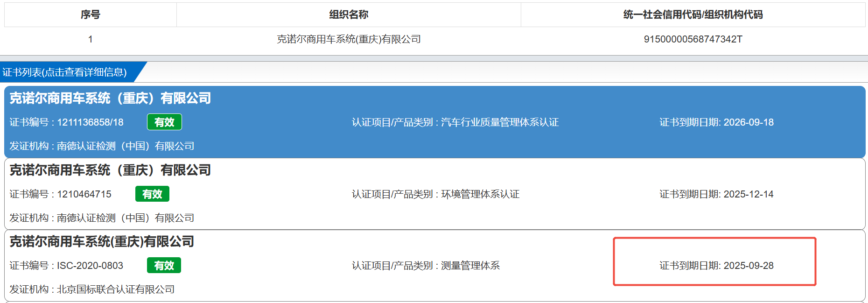
Task: Click 环境管理体系认证 category text
Action: pyautogui.click(x=480, y=194)
